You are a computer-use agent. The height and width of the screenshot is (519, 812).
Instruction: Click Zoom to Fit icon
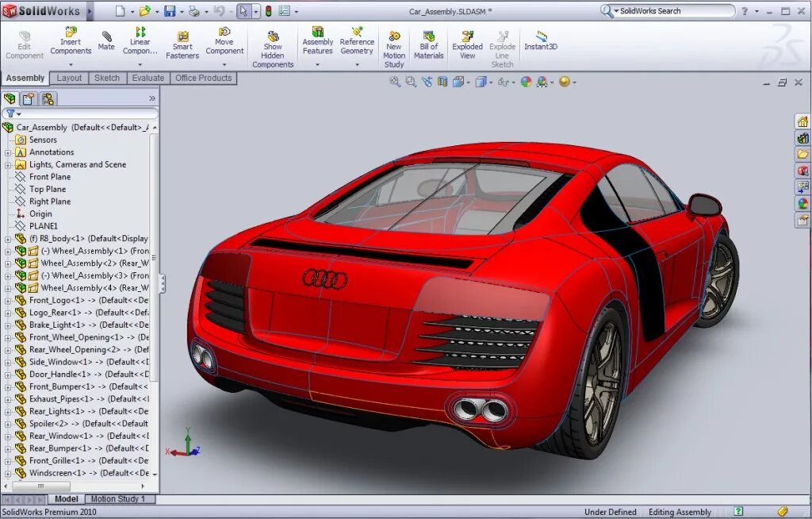point(395,82)
